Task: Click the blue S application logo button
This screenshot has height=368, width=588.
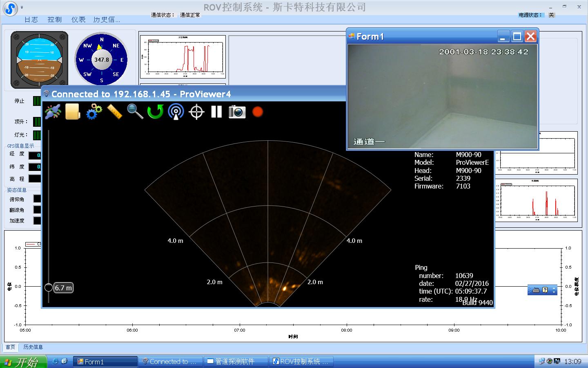Action: 10,8
